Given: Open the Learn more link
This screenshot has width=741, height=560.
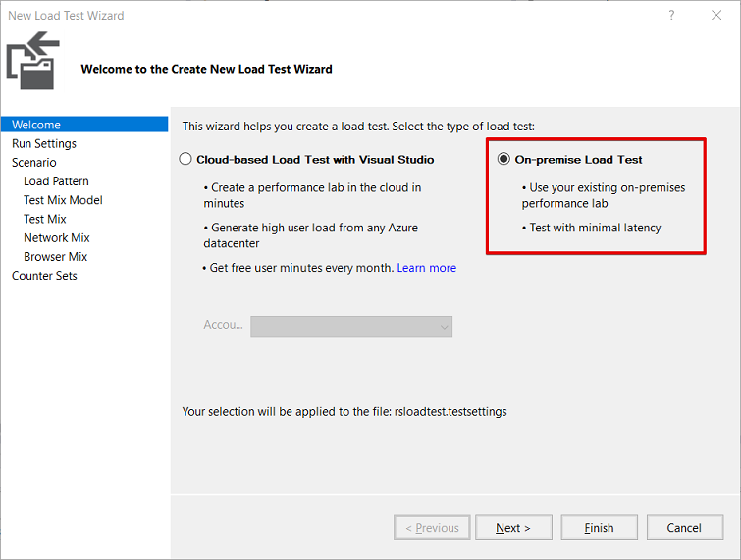Looking at the screenshot, I should click(426, 268).
